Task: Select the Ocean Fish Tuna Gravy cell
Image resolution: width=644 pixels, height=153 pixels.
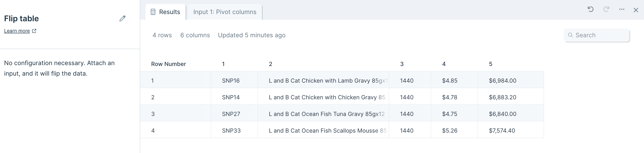Action: pyautogui.click(x=326, y=114)
